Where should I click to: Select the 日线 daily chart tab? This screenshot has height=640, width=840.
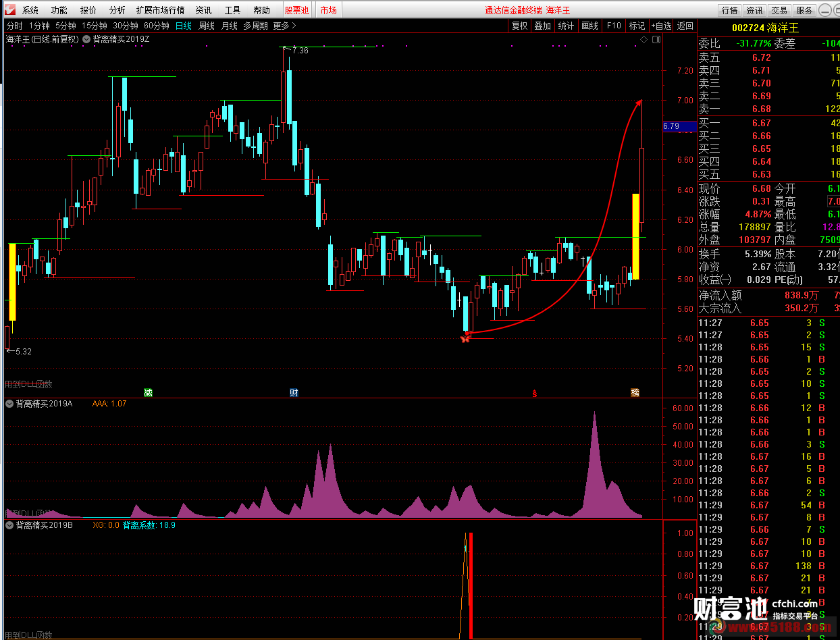tap(183, 26)
